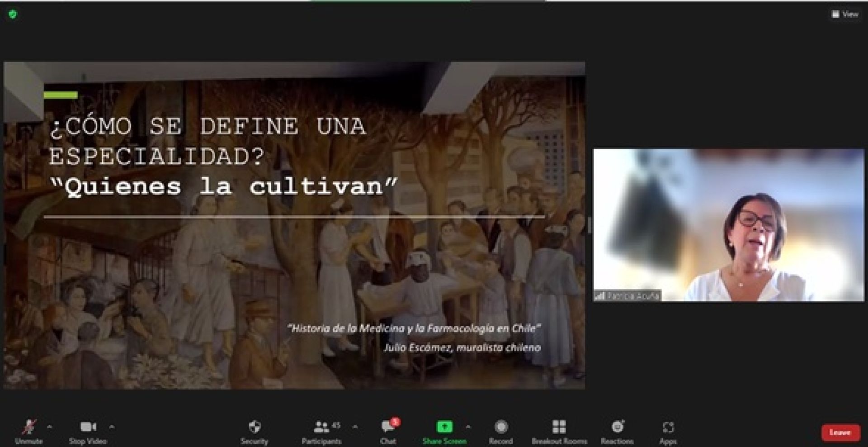This screenshot has width=868, height=447.
Task: Start recording with the Record button
Action: 500,431
